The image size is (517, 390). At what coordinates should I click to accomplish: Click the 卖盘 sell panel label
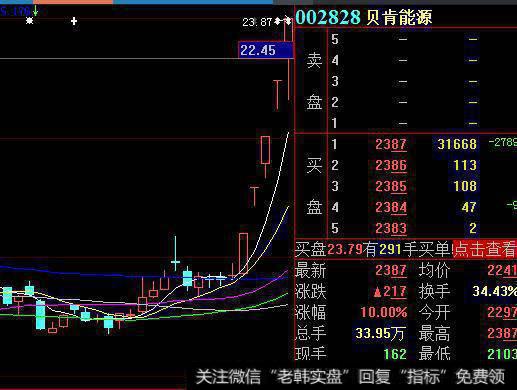pyautogui.click(x=314, y=81)
